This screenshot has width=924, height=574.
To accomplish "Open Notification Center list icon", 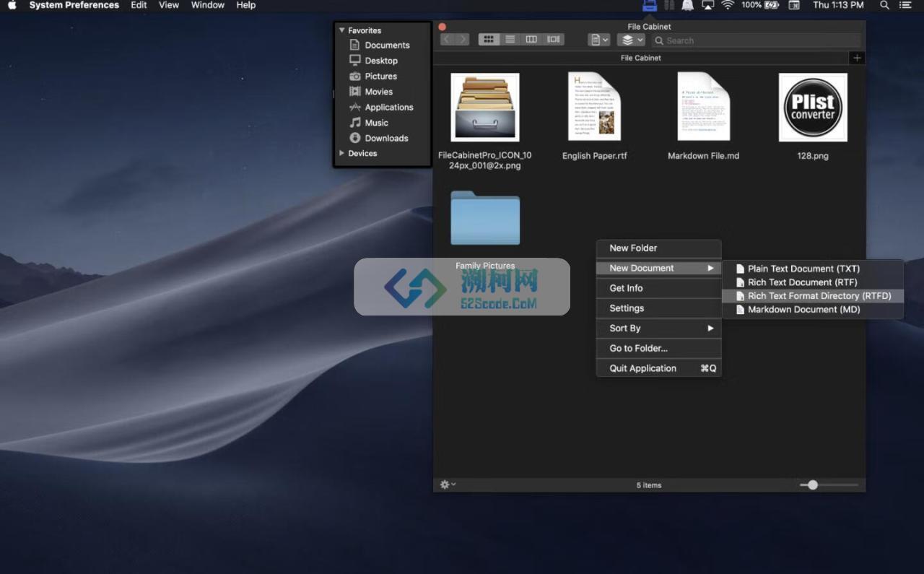I will 905,5.
